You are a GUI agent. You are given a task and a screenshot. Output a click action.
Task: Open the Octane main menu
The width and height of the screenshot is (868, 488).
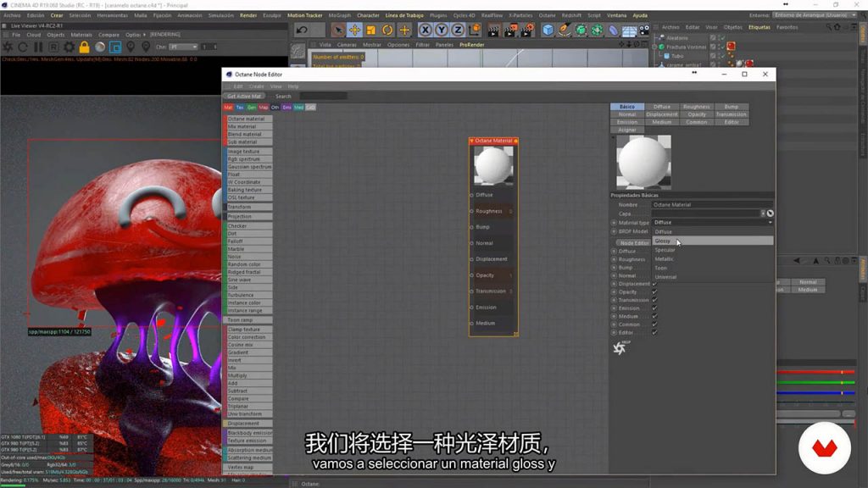point(547,15)
